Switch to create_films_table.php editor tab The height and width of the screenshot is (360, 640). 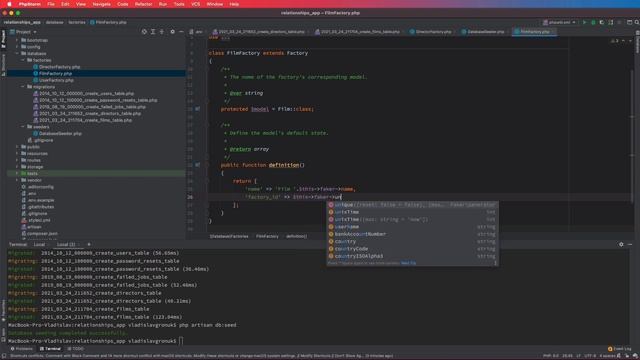[358, 31]
